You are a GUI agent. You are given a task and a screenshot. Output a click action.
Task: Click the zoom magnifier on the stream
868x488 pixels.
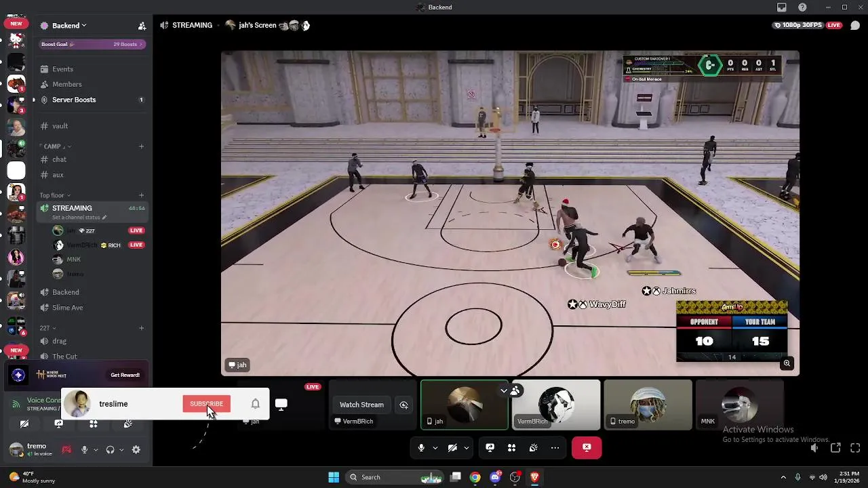[x=787, y=363]
